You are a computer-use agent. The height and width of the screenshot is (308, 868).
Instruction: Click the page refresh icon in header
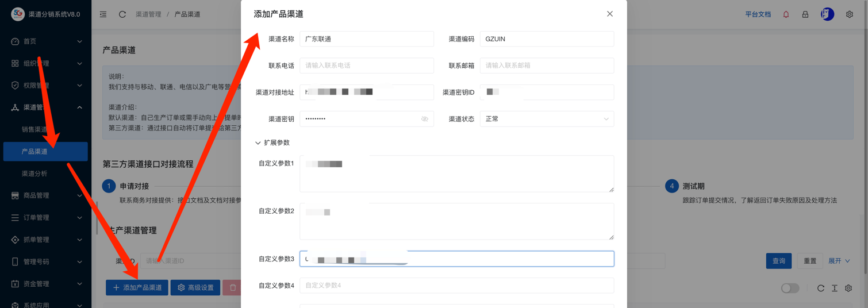point(122,14)
